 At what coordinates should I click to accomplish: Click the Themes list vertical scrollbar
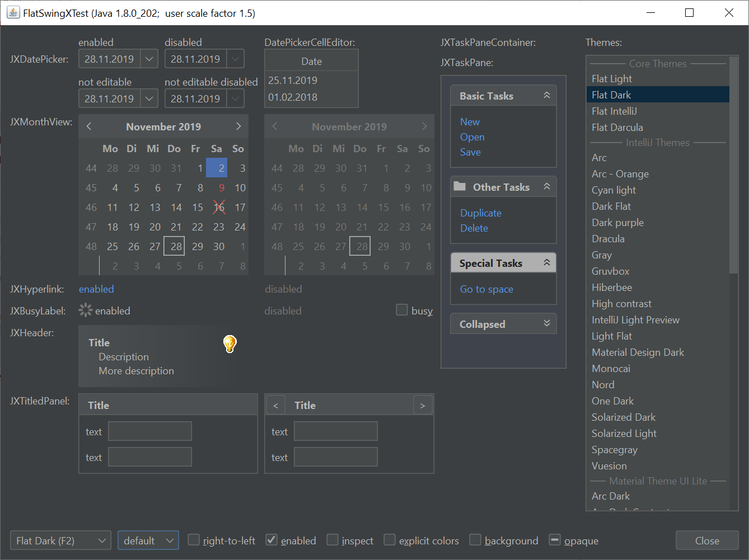point(733,168)
